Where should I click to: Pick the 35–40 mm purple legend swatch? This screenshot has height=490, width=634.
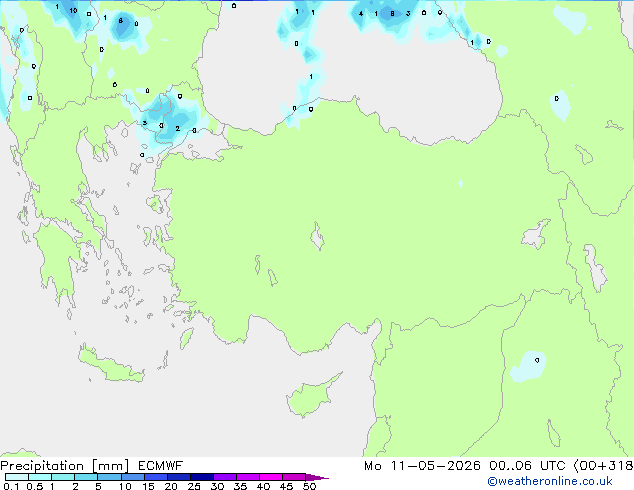(247, 477)
